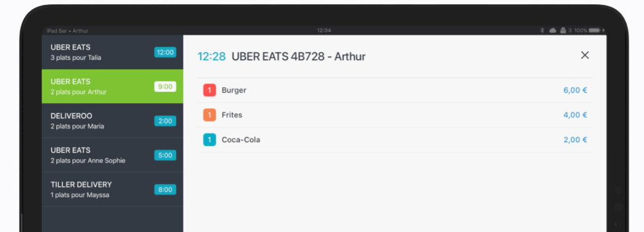The height and width of the screenshot is (232, 644).
Task: Open Uber Eats order for Anne Sophie
Action: coord(113,155)
